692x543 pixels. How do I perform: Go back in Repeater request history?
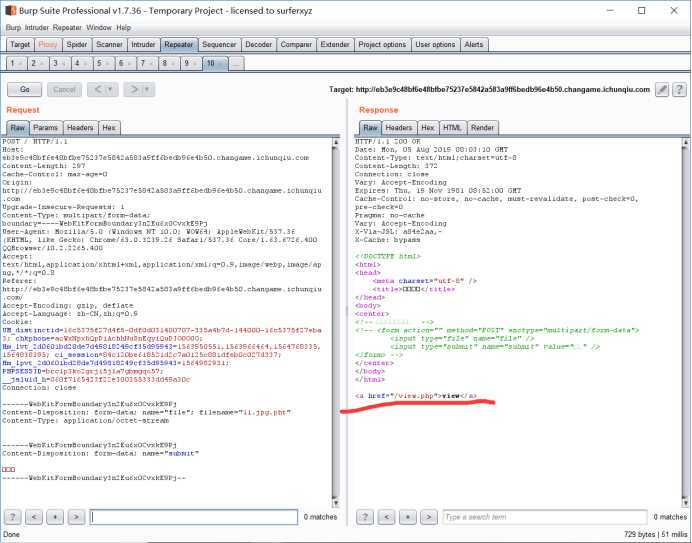tap(98, 89)
